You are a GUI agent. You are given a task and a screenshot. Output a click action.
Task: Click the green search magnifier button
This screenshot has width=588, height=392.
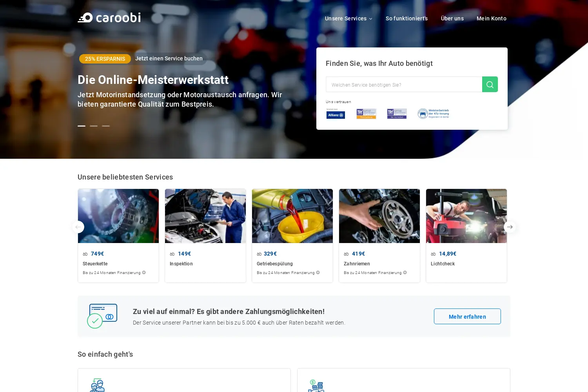pos(490,84)
